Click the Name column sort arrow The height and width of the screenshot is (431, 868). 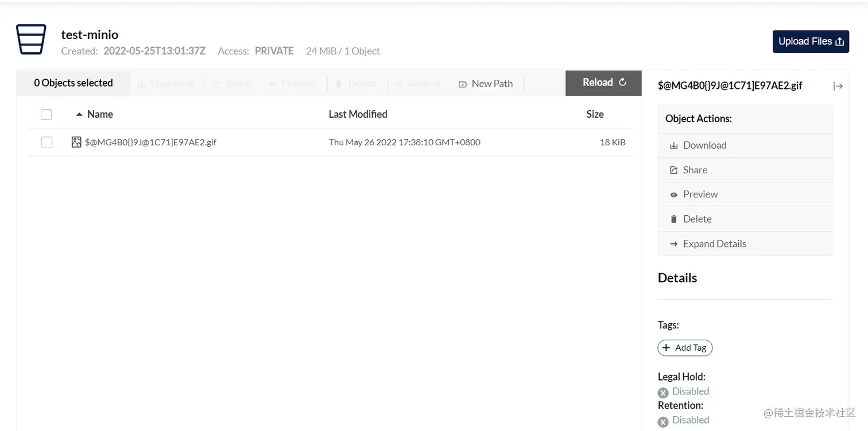click(x=79, y=114)
